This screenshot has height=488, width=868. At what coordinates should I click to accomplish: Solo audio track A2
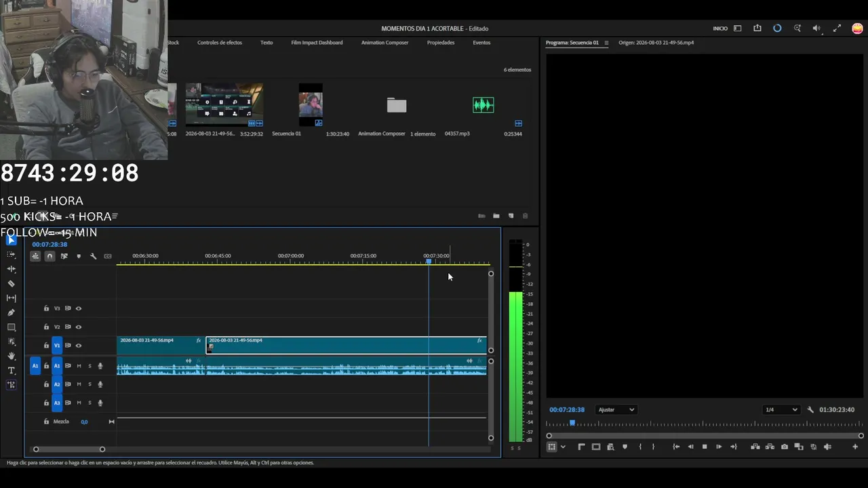click(90, 384)
